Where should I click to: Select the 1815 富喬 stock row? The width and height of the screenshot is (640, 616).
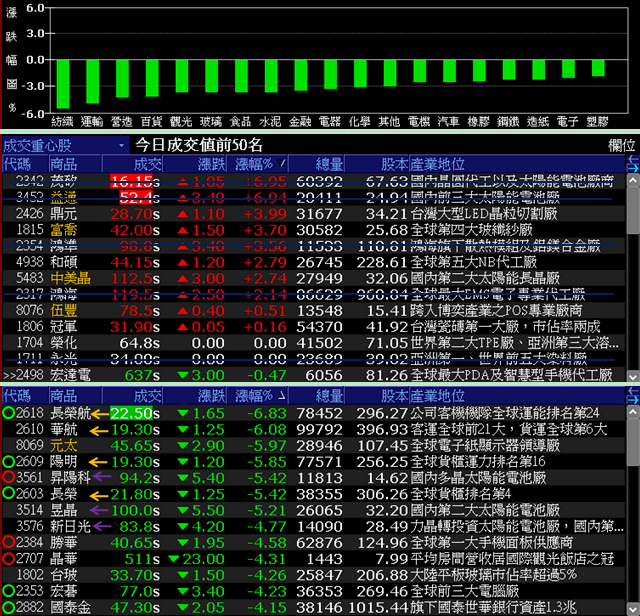(313, 230)
